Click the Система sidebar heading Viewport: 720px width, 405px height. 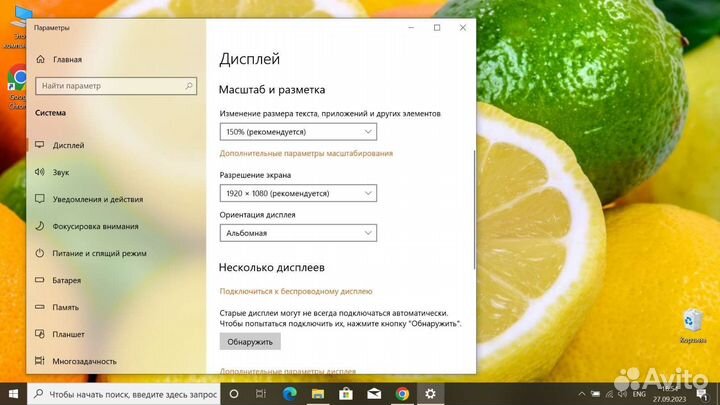pyautogui.click(x=51, y=113)
